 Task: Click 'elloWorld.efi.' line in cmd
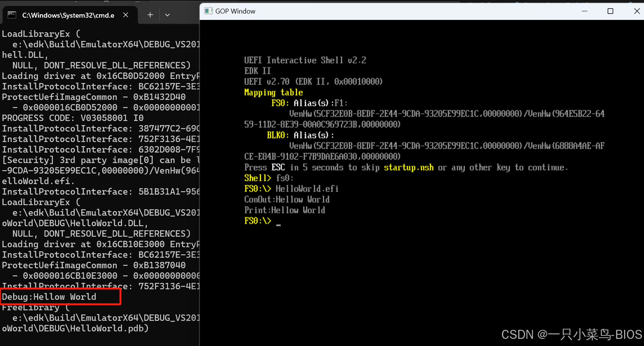click(x=39, y=181)
